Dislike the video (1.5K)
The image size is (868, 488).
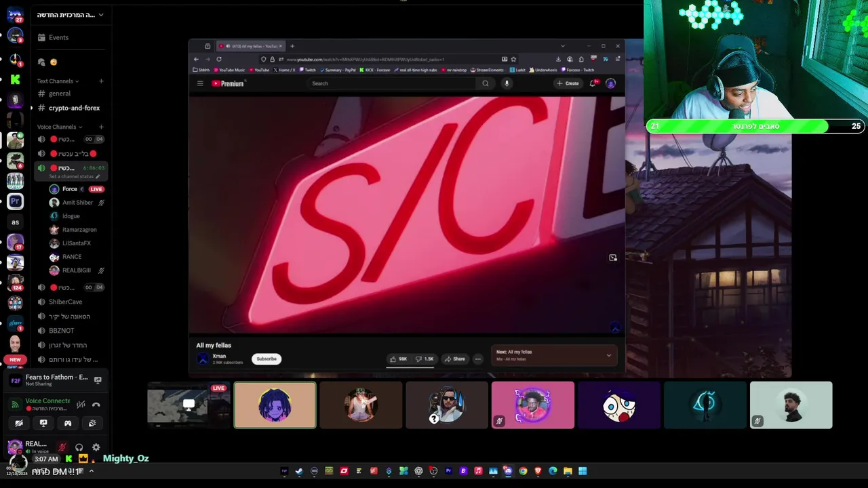pos(425,359)
